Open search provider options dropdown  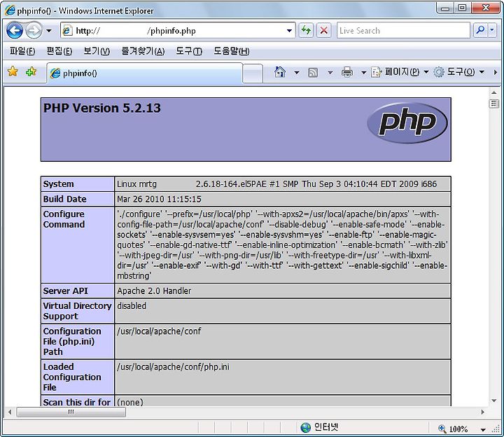(x=492, y=30)
